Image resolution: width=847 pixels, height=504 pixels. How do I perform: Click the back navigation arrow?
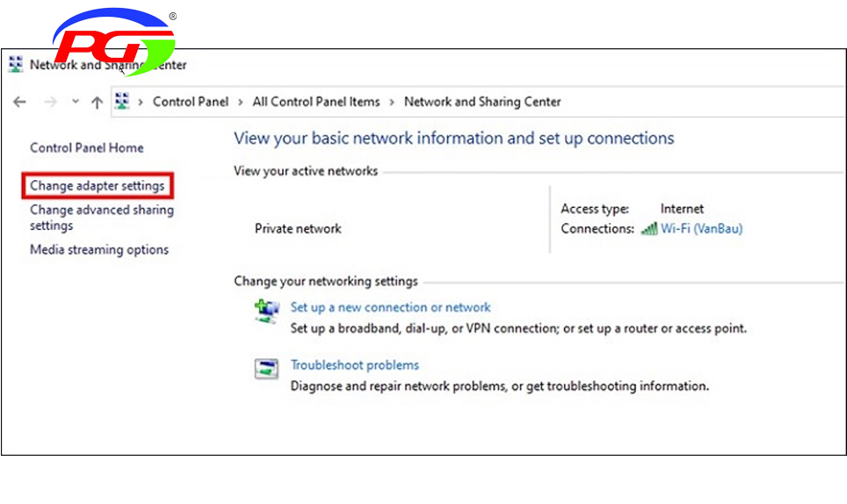point(19,102)
